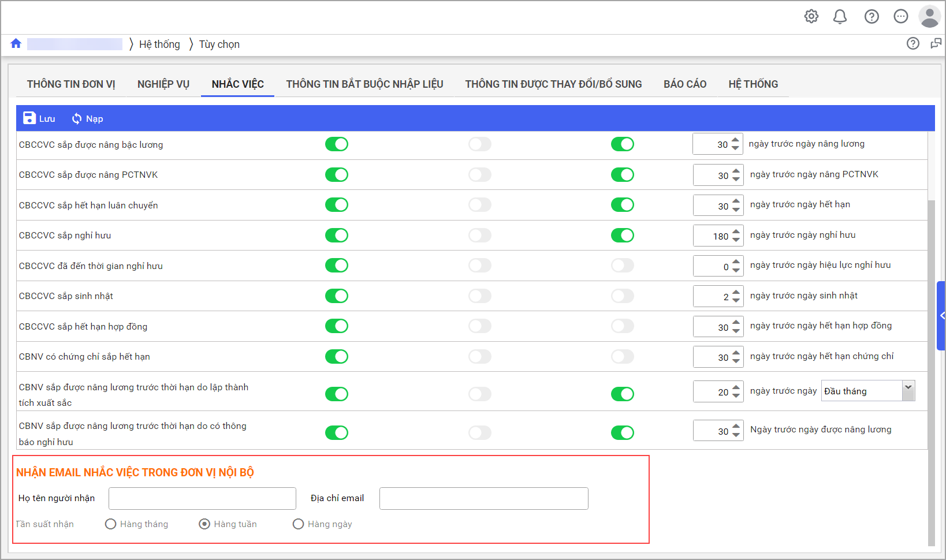Select the Hàng tháng radio button
Screen dimensions: 946x560
pyautogui.click(x=111, y=524)
